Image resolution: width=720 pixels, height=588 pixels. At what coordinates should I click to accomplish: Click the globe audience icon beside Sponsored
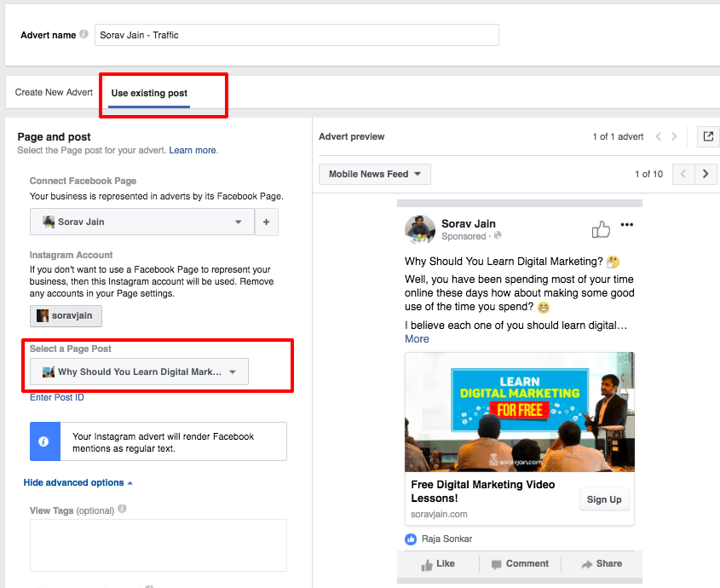[x=498, y=236]
